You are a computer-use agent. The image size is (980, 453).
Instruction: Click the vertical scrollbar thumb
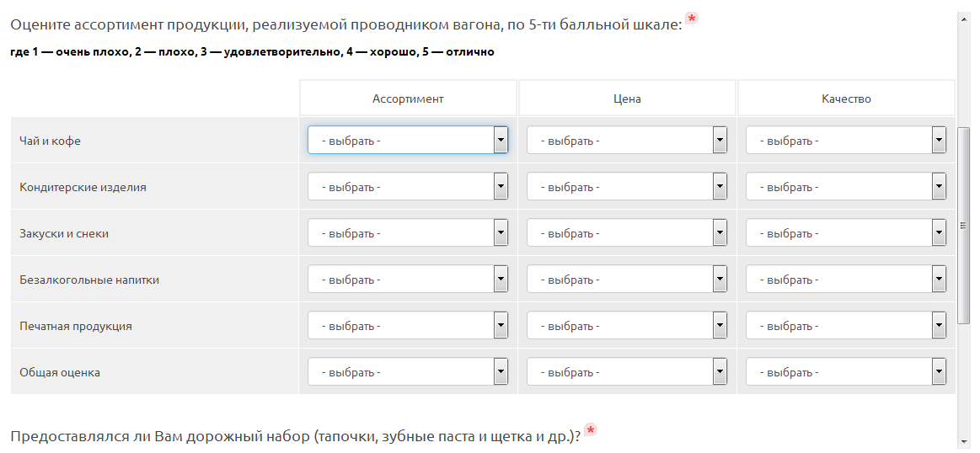click(x=964, y=226)
